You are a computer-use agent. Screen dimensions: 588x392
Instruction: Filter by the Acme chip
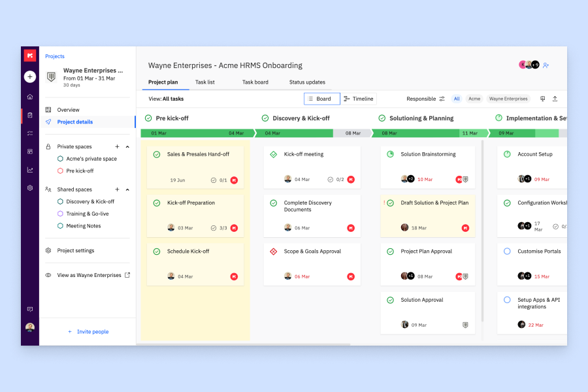coord(474,99)
